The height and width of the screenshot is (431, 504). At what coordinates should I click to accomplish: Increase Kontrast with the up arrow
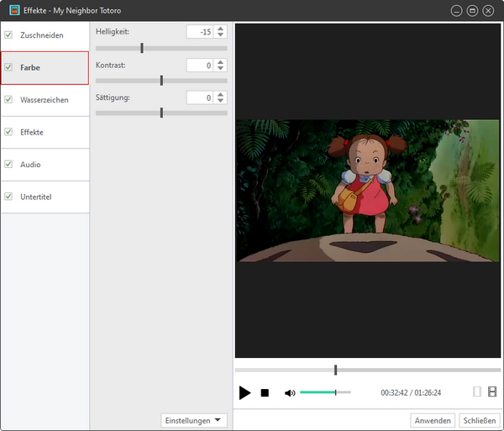click(220, 62)
